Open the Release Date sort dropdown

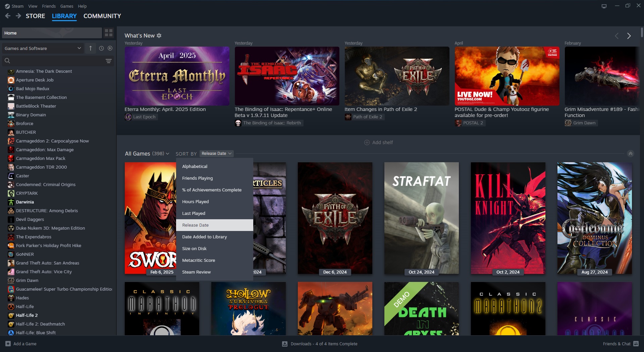pyautogui.click(x=216, y=154)
